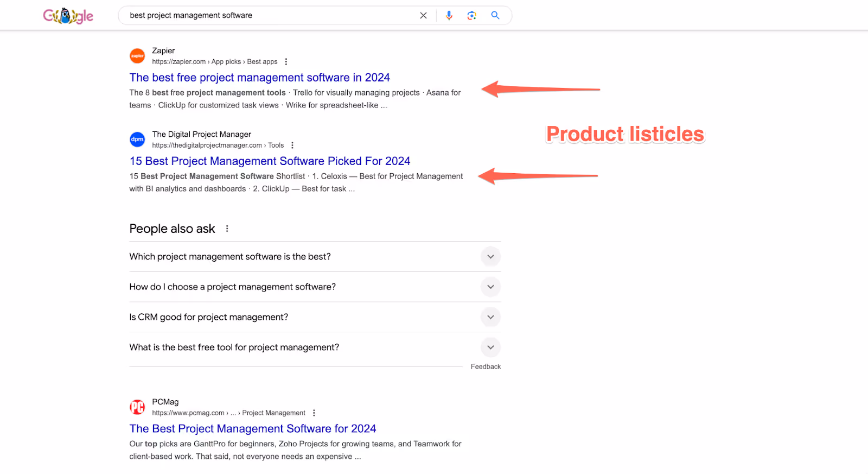Image resolution: width=868 pixels, height=474 pixels.
Task: Open '15 Best Project Management Software Picked For 2024'
Action: 270,161
